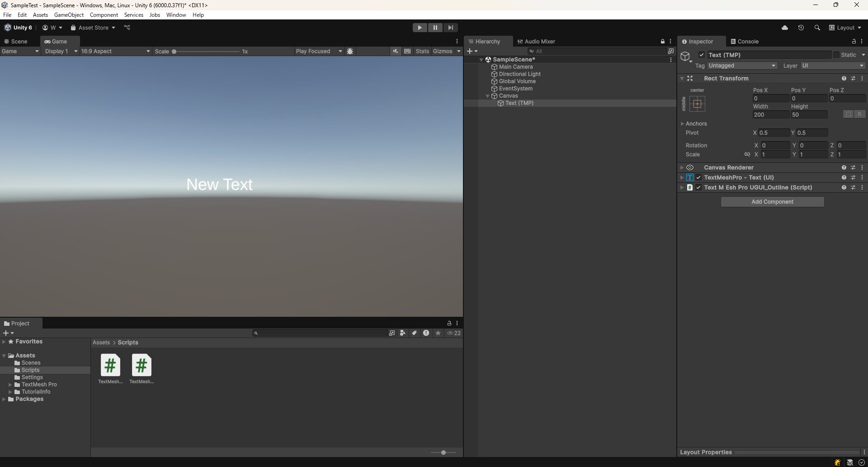Select Text (TMP) in the Hierarchy
The height and width of the screenshot is (467, 868).
(520, 103)
